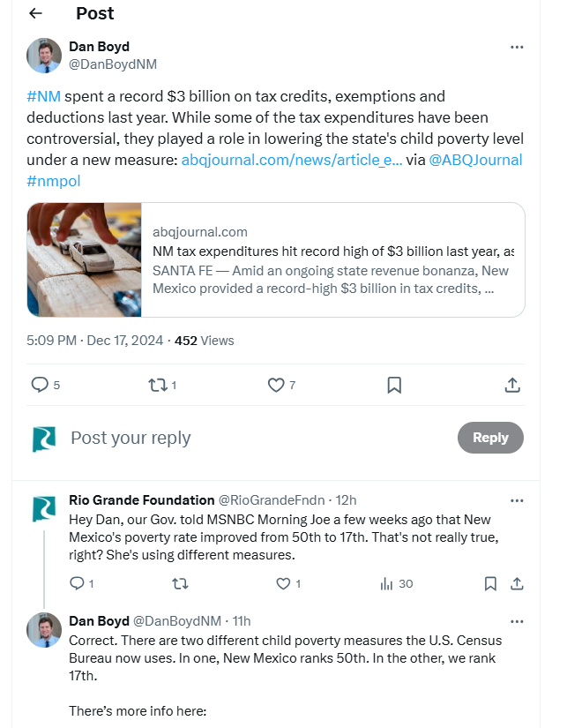Image resolution: width=567 pixels, height=728 pixels.
Task: Click the reply icon on main post
Action: 40,385
